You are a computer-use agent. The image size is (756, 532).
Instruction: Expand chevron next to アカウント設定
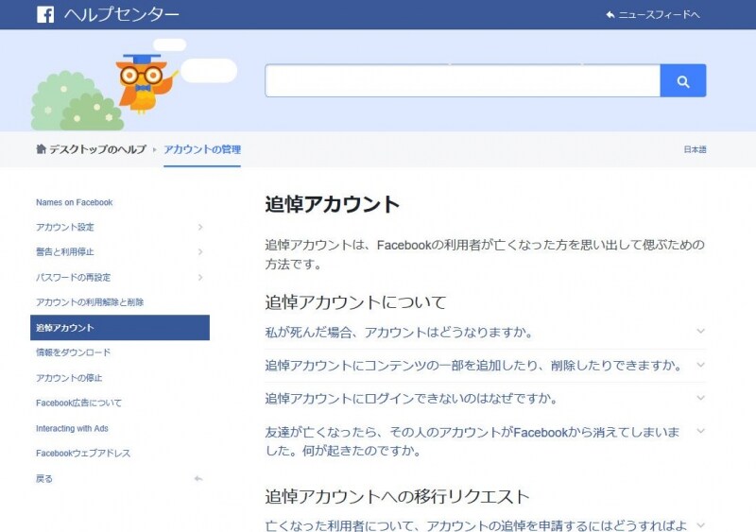[x=200, y=227]
